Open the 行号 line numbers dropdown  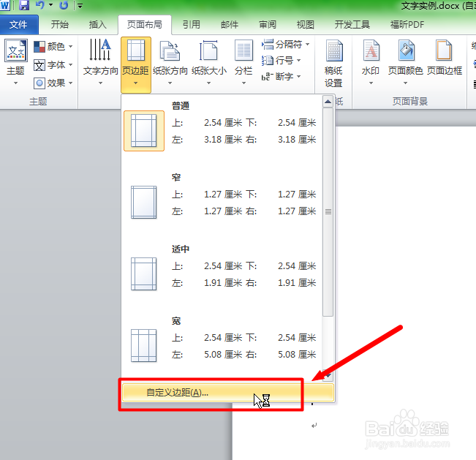click(x=281, y=61)
